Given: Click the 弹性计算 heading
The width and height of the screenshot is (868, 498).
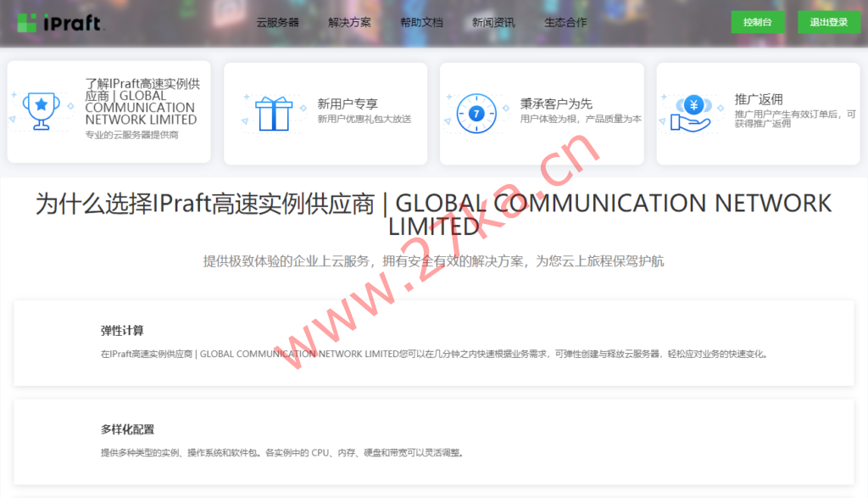Looking at the screenshot, I should (x=122, y=331).
